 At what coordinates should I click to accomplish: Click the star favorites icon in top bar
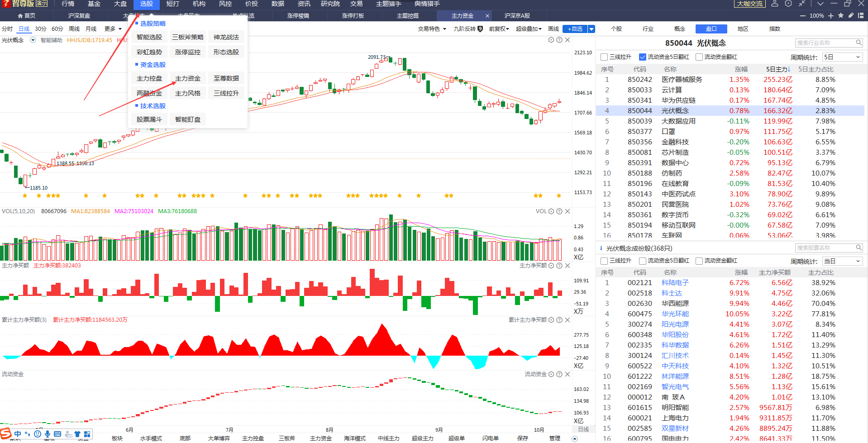tap(841, 15)
